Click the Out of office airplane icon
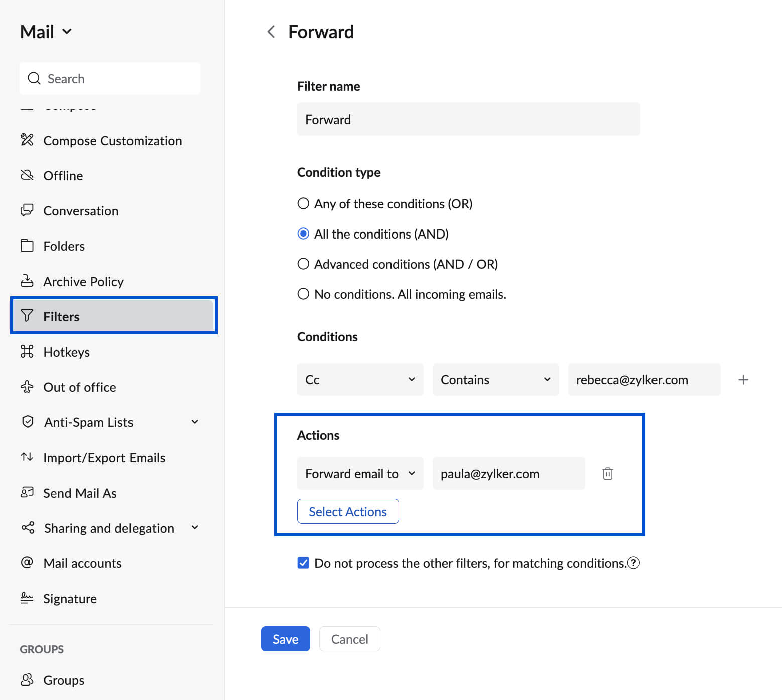Image resolution: width=782 pixels, height=700 pixels. 27,387
